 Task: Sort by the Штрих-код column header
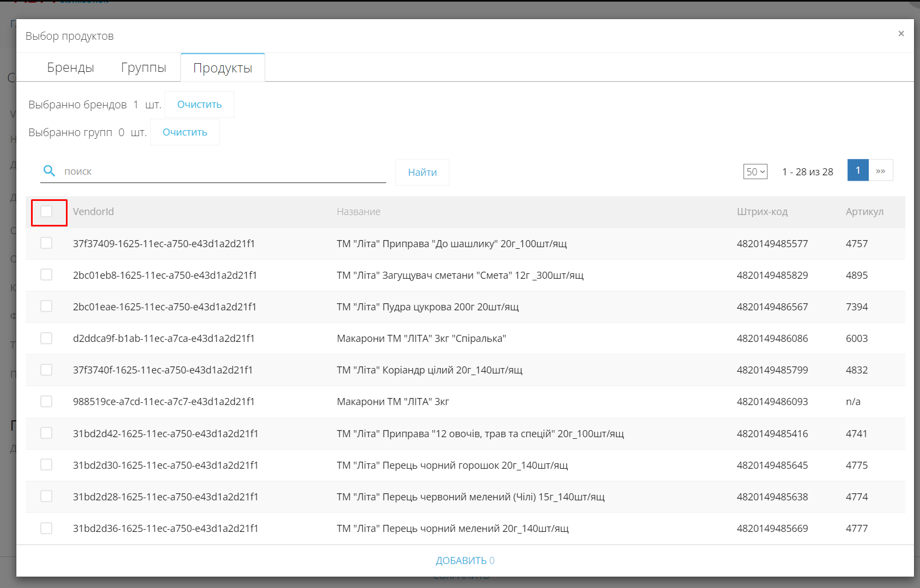(762, 211)
